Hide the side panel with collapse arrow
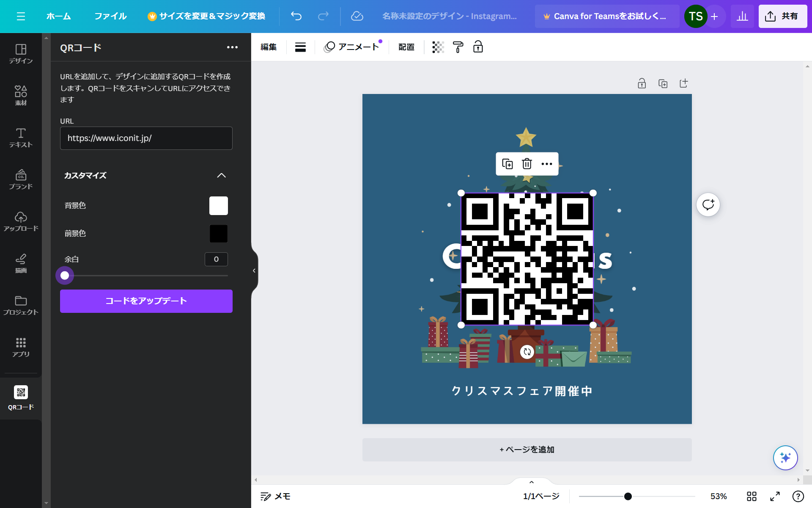The width and height of the screenshot is (812, 508). [x=254, y=271]
